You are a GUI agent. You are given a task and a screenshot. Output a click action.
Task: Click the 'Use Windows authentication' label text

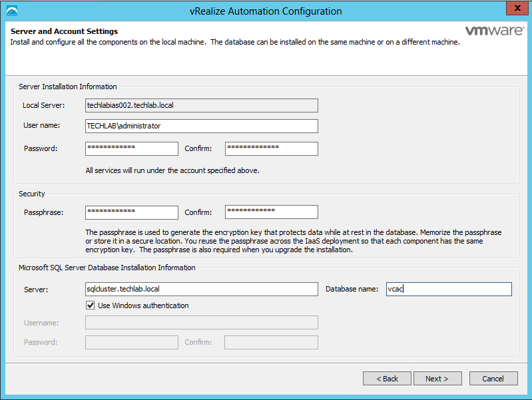click(x=143, y=305)
